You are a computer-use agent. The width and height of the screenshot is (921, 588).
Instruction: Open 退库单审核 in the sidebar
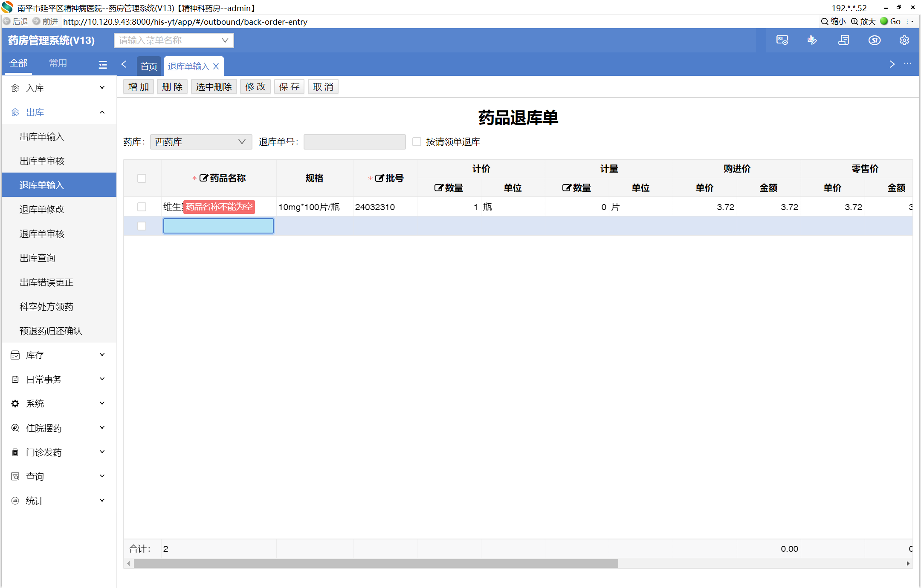[x=42, y=233]
